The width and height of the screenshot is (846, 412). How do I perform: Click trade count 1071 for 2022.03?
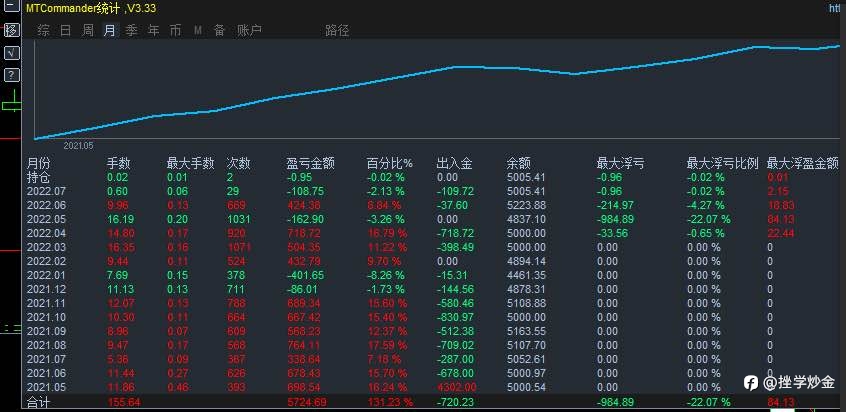(x=240, y=248)
